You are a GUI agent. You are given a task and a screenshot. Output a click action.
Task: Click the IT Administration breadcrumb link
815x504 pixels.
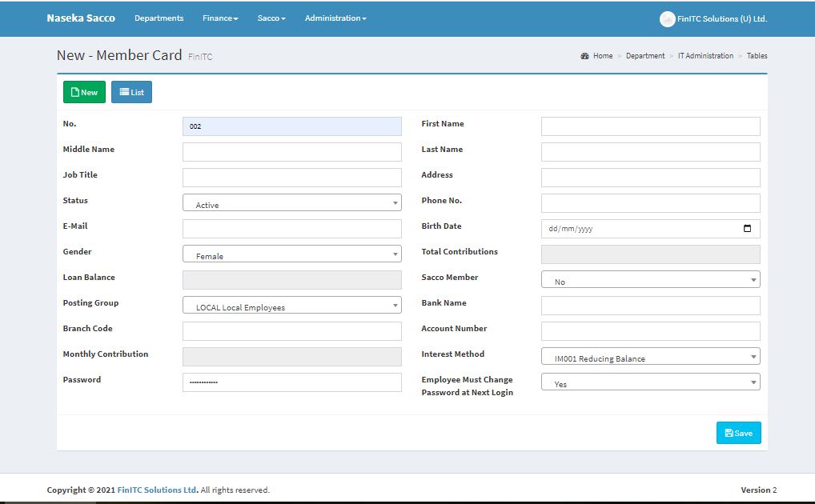705,56
